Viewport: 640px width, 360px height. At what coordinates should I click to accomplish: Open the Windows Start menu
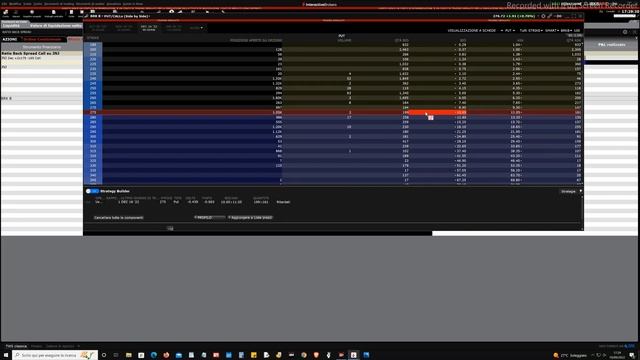6,355
